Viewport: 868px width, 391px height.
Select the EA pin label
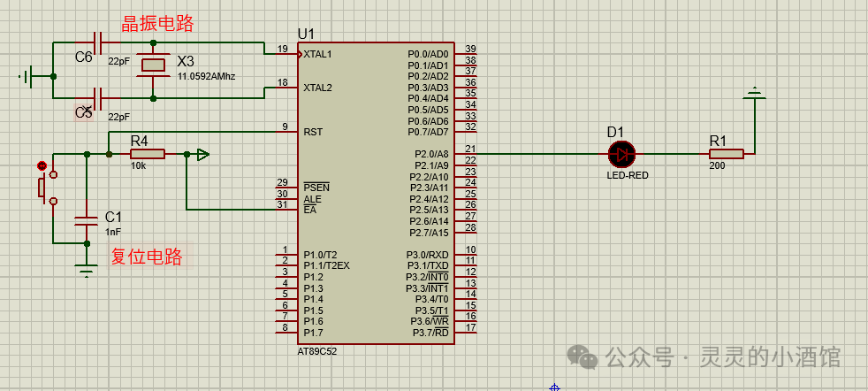click(x=310, y=210)
